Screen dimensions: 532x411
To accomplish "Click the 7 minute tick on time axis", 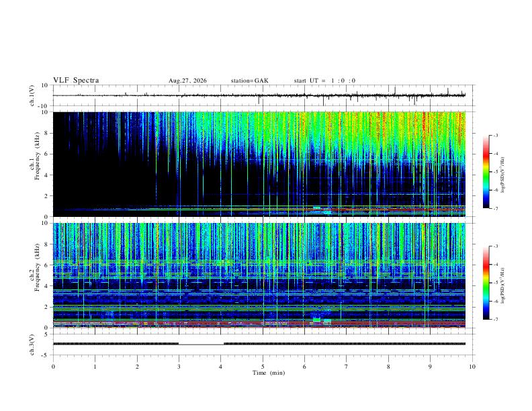I will [346, 367].
